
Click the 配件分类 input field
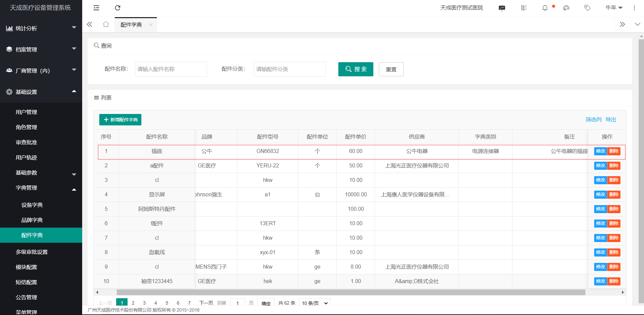[x=290, y=69]
